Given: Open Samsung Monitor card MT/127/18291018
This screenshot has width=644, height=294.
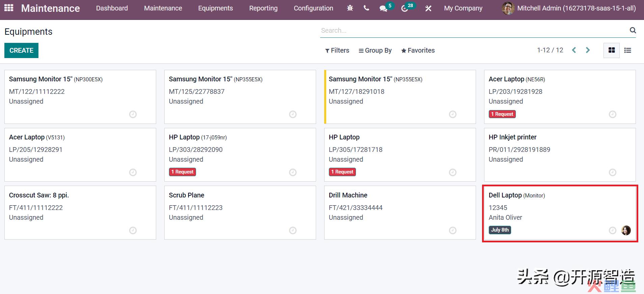Looking at the screenshot, I should (x=400, y=97).
